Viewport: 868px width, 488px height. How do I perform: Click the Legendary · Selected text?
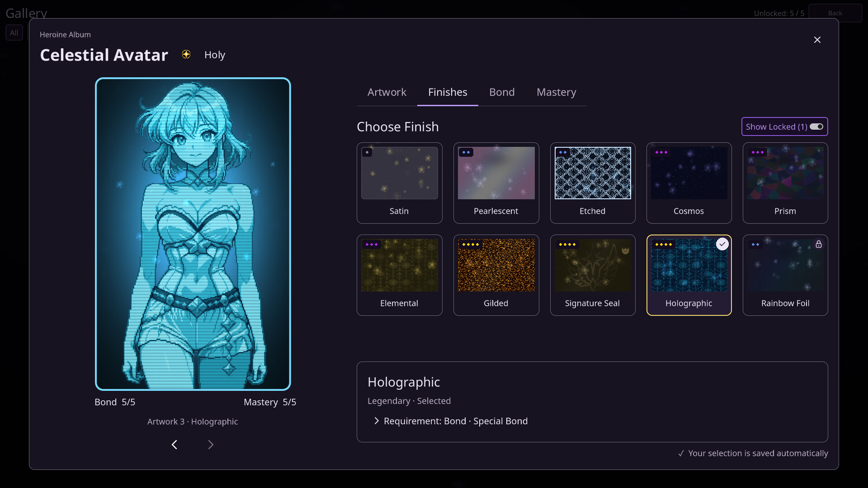point(409,401)
